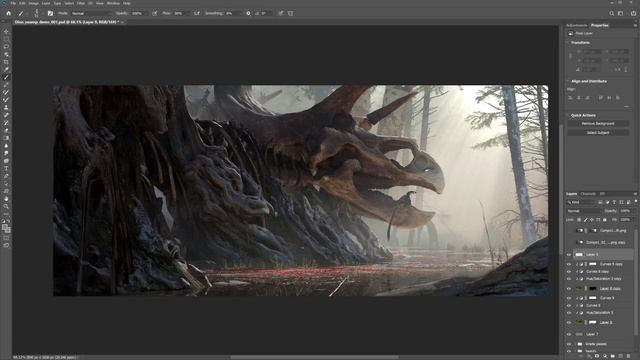Select the Hand tool
Image resolution: width=640 pixels, height=360 pixels.
[x=6, y=199]
